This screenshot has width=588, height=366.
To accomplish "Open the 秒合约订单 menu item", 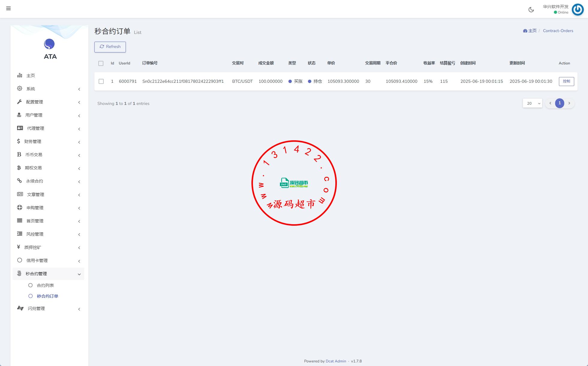I will point(47,296).
